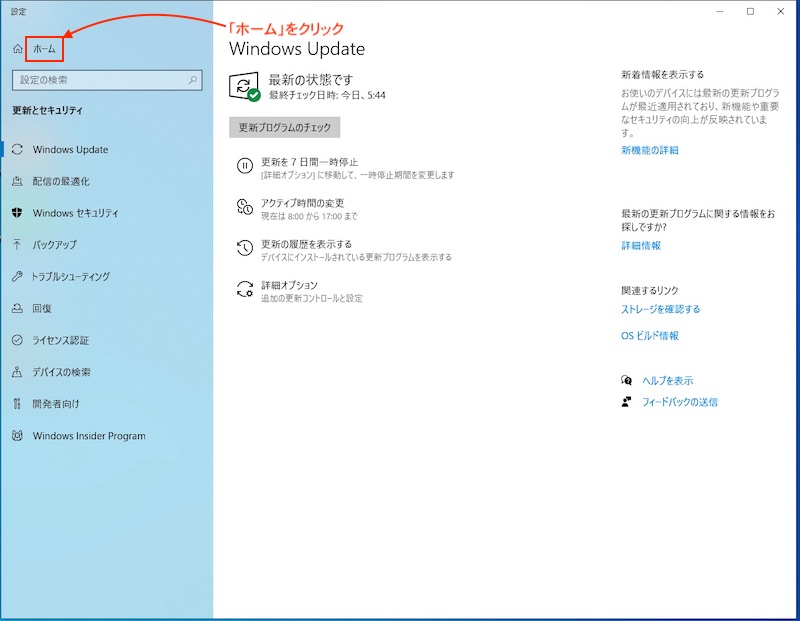This screenshot has width=800, height=621.
Task: Click the search magnifier icon in settings search
Action: coord(193,80)
